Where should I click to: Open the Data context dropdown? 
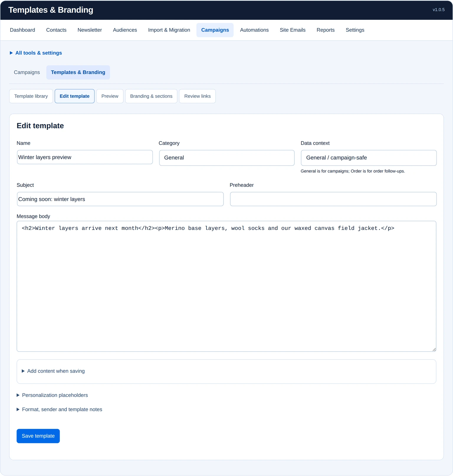[x=369, y=158]
